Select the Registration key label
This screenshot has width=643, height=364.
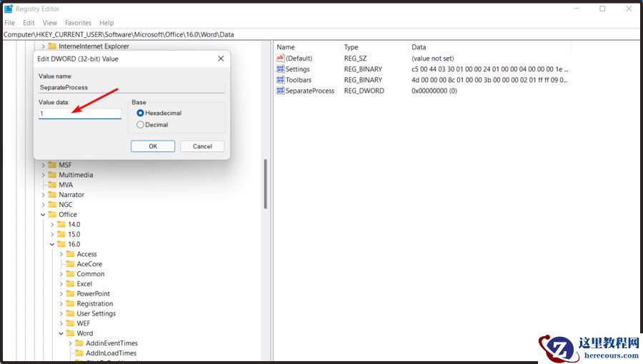[95, 303]
